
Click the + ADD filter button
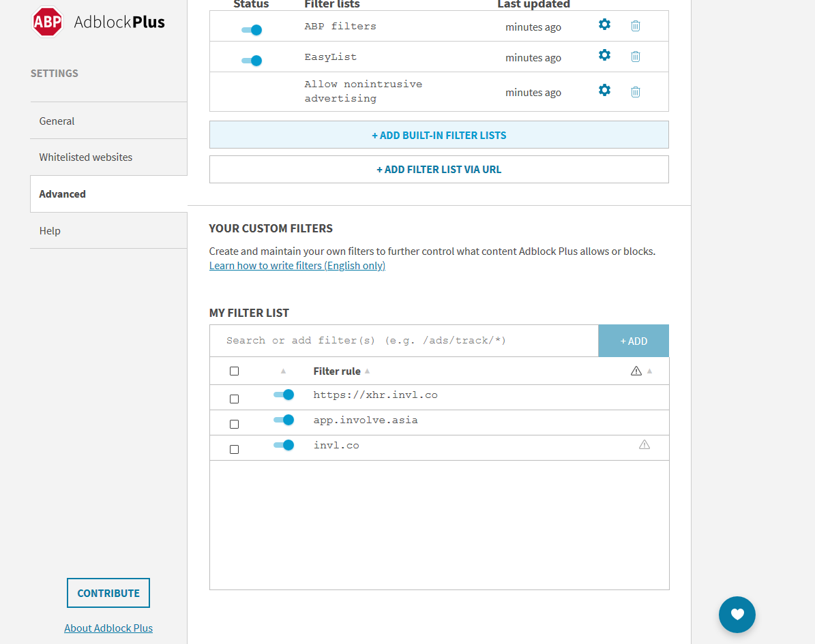pyautogui.click(x=634, y=341)
